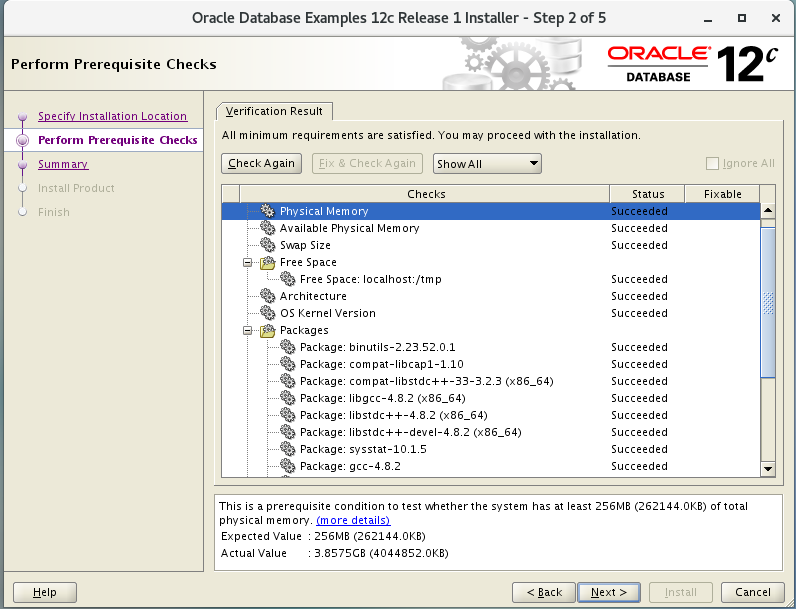This screenshot has height=609, width=796.
Task: Select Package: gcc-4.8.2 row
Action: (x=491, y=466)
